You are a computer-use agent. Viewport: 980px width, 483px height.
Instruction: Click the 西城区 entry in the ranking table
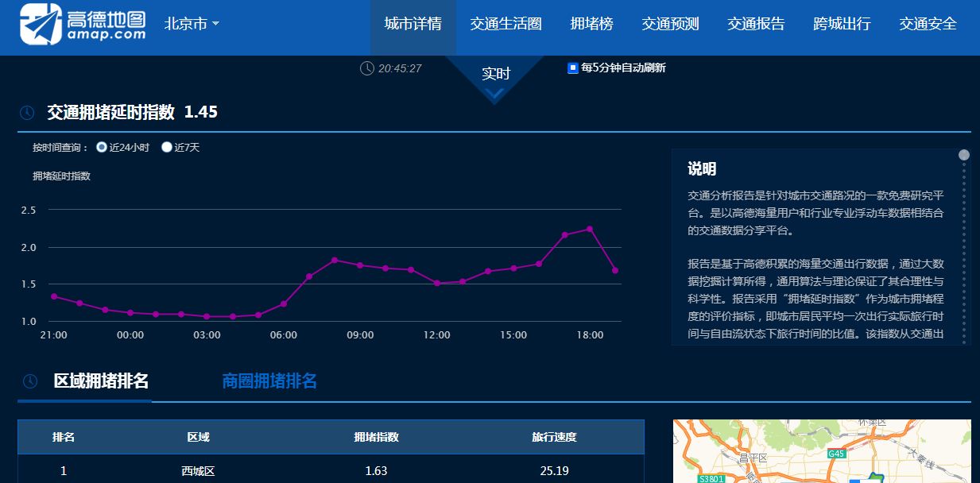(x=196, y=471)
